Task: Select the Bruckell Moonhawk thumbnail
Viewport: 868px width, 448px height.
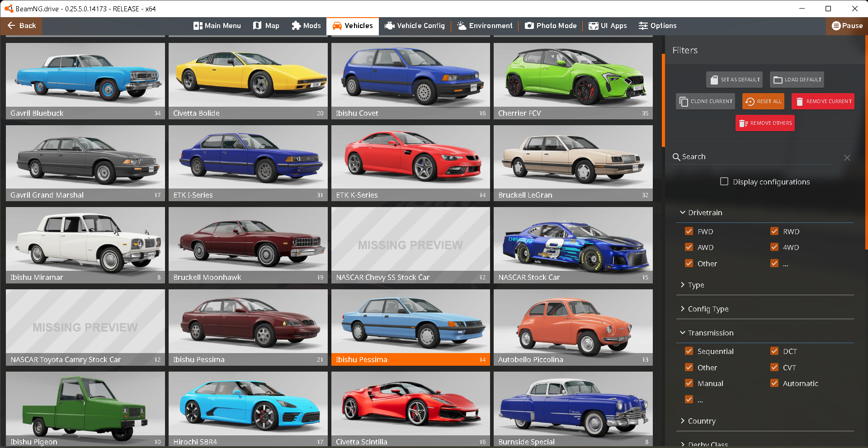Action: coord(248,245)
